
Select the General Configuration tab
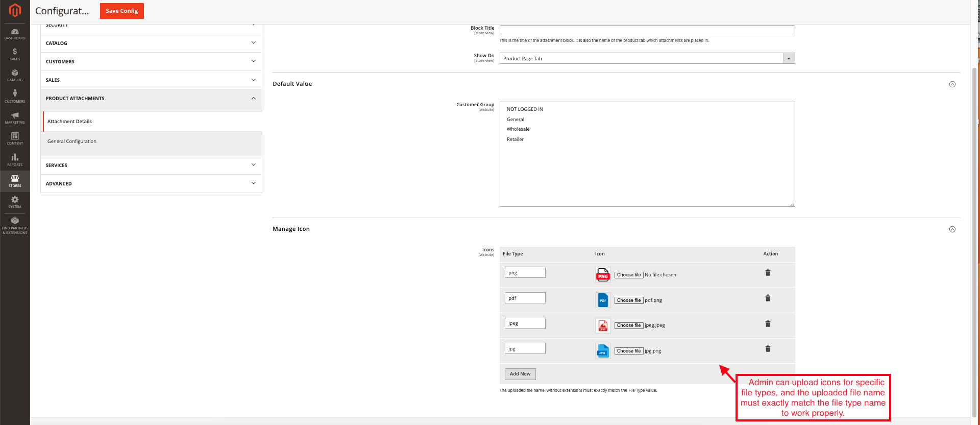(x=152, y=141)
